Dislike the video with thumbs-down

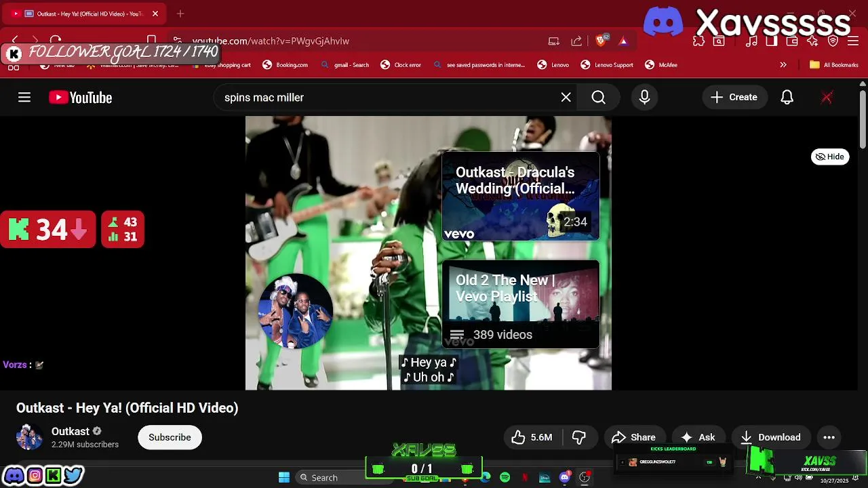[x=579, y=437]
